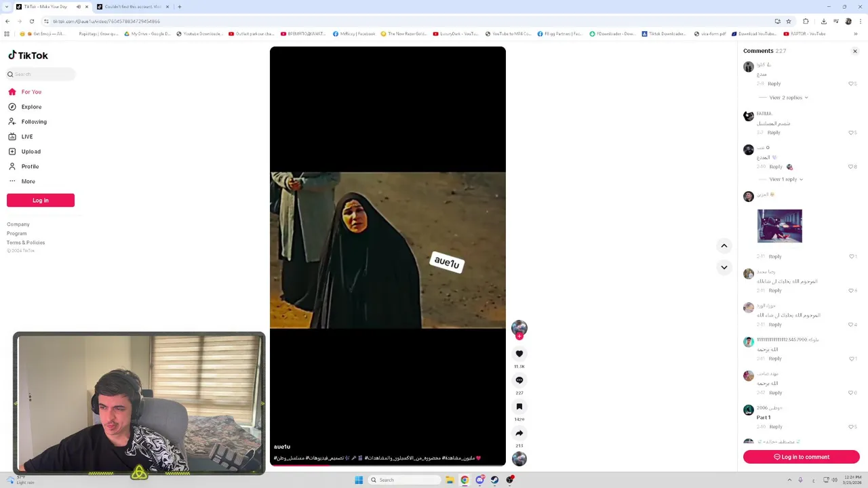The width and height of the screenshot is (868, 488).
Task: Open File Explorer from taskbar
Action: pos(450,480)
